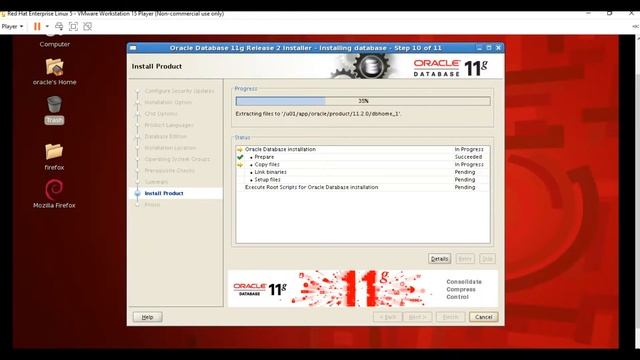Select the Copy files status row
This screenshot has height=360, width=640.
click(362, 164)
